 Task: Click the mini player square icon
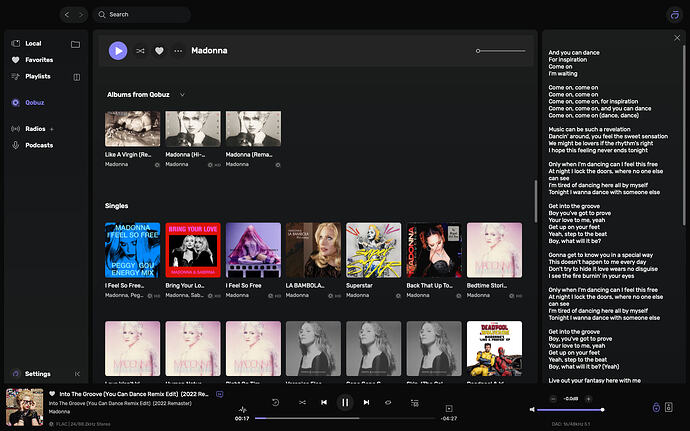[449, 409]
